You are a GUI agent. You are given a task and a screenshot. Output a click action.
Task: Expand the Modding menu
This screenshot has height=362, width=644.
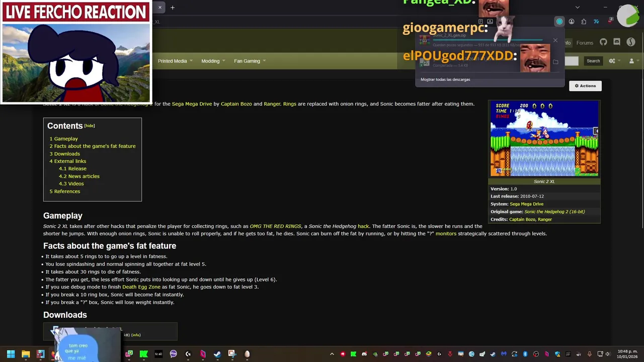(213, 61)
